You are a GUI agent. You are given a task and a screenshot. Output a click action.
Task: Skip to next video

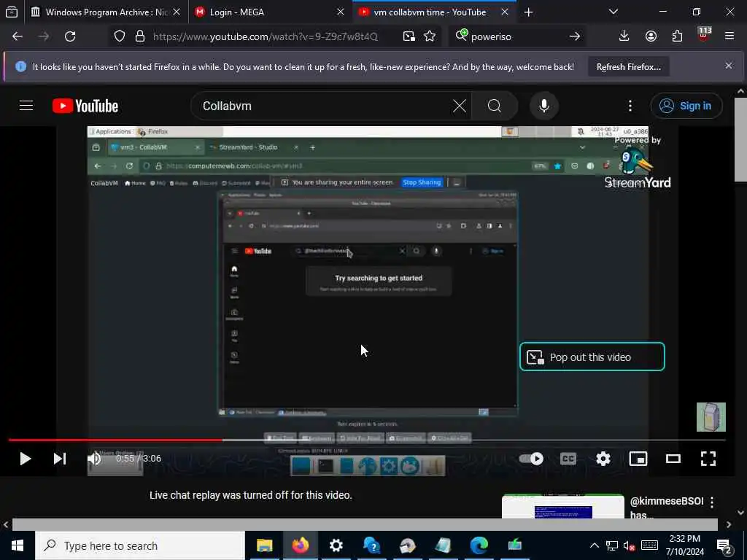(60, 459)
